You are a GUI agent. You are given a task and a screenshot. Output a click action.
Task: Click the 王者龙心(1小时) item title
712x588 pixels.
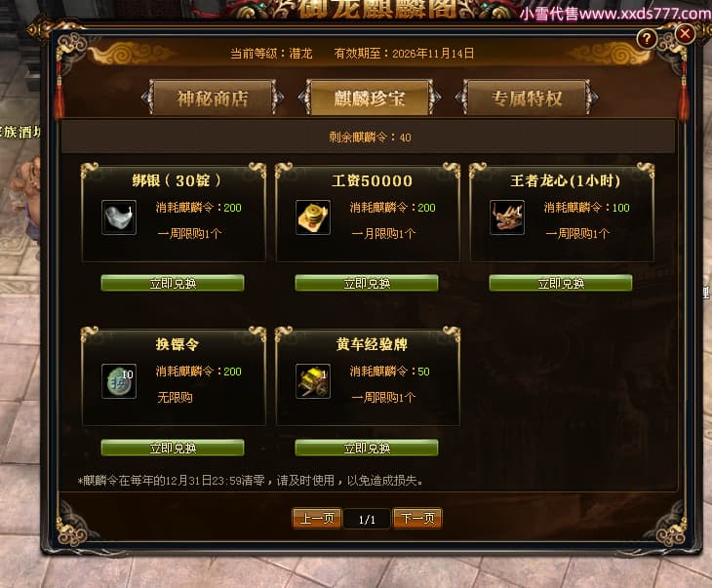tap(565, 180)
